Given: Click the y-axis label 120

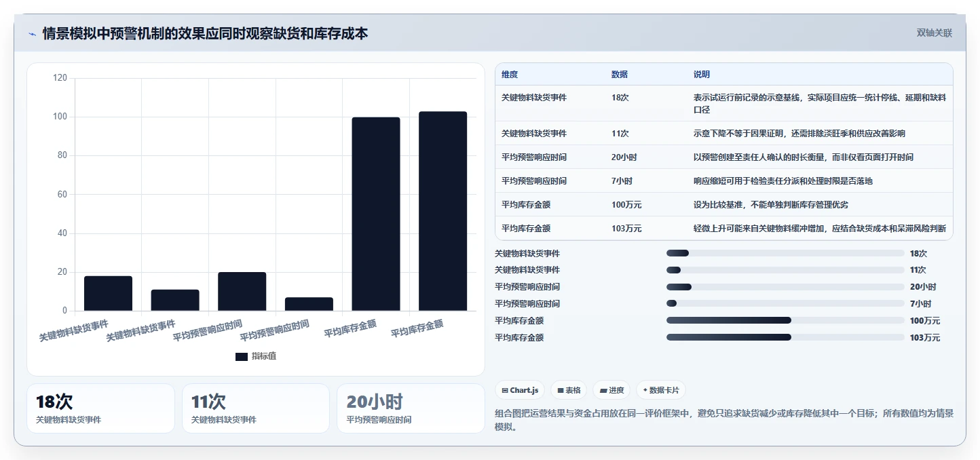Looking at the screenshot, I should click(60, 78).
